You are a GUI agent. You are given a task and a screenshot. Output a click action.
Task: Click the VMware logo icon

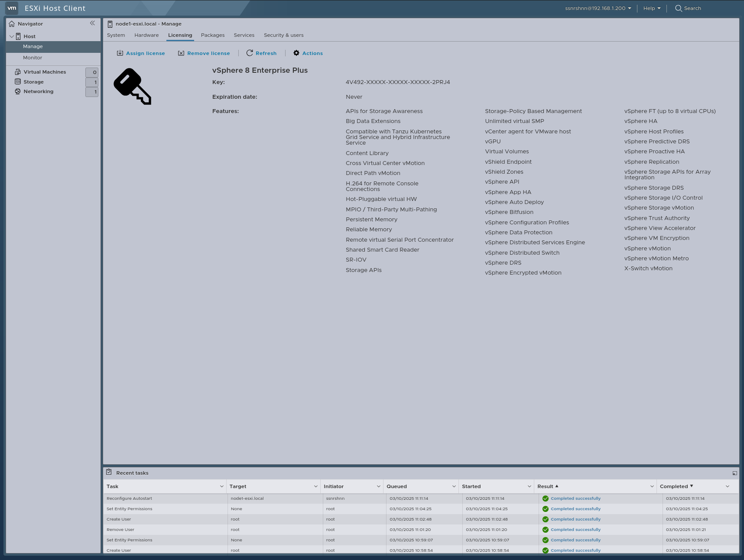tap(11, 8)
